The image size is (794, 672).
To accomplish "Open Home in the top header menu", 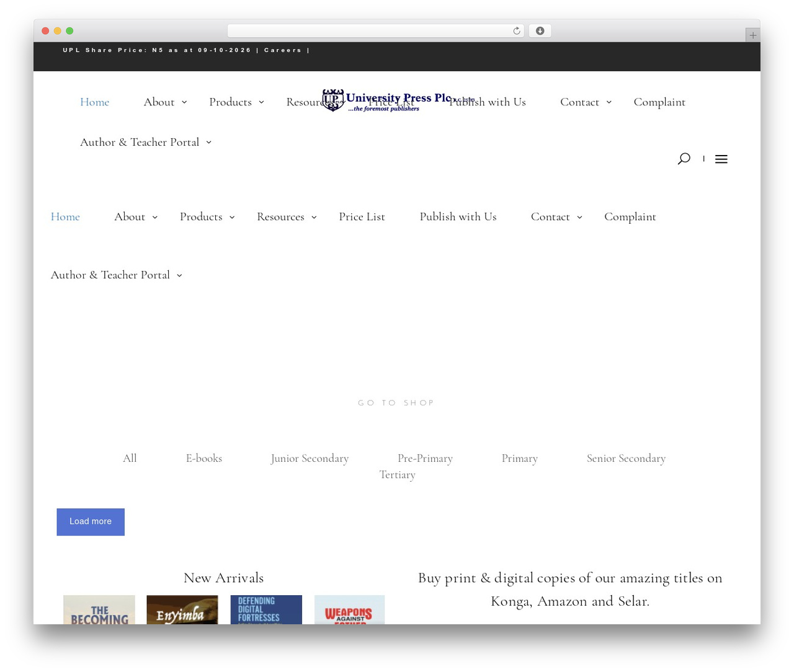I will (x=94, y=102).
